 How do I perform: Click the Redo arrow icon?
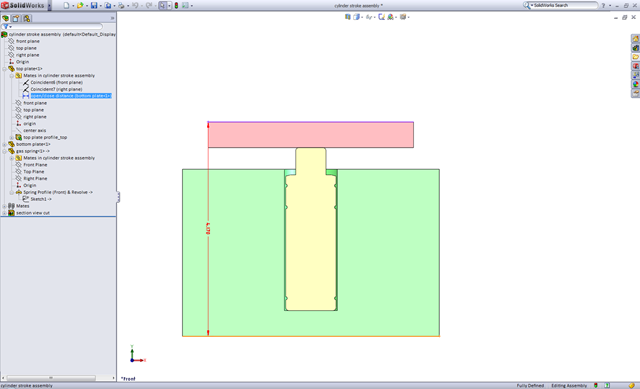click(149, 5)
